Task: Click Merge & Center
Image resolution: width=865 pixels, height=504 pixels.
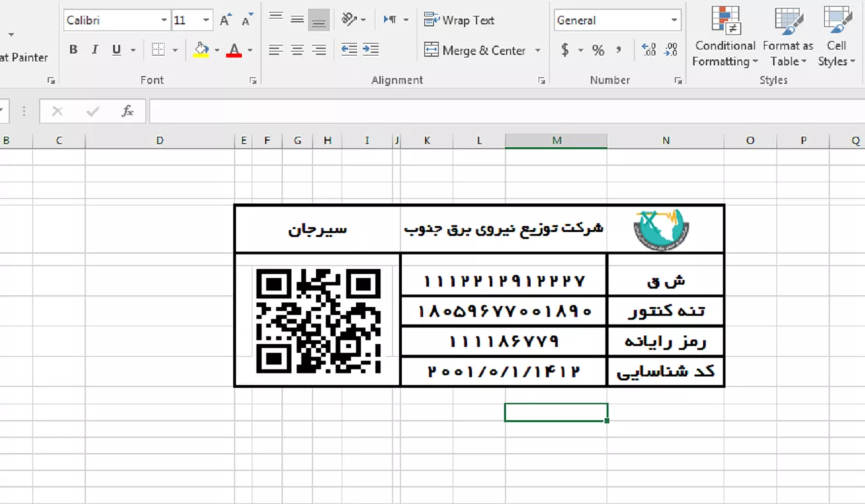Action: pos(475,50)
